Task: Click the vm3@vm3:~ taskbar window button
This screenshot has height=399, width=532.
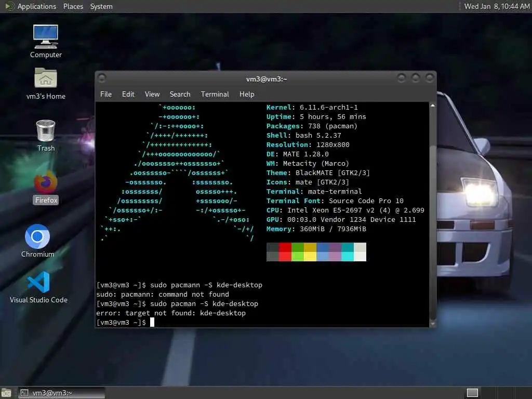Action: [x=62, y=393]
